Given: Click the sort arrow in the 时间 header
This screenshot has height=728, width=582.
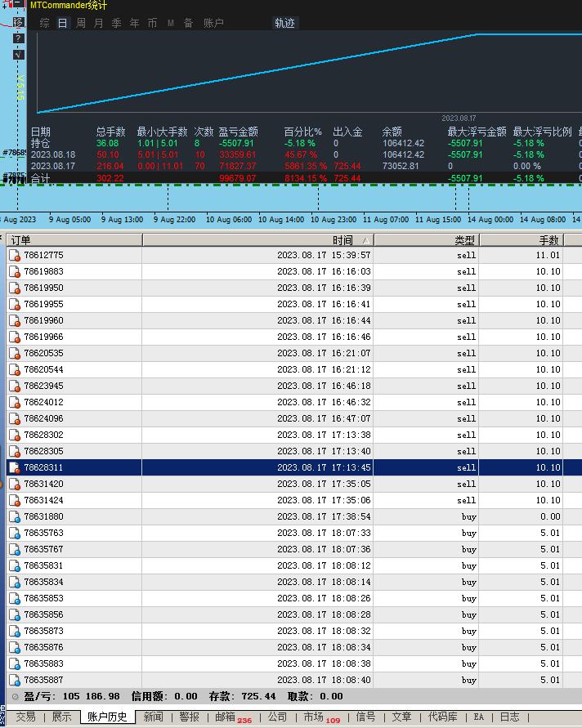Looking at the screenshot, I should (x=366, y=240).
